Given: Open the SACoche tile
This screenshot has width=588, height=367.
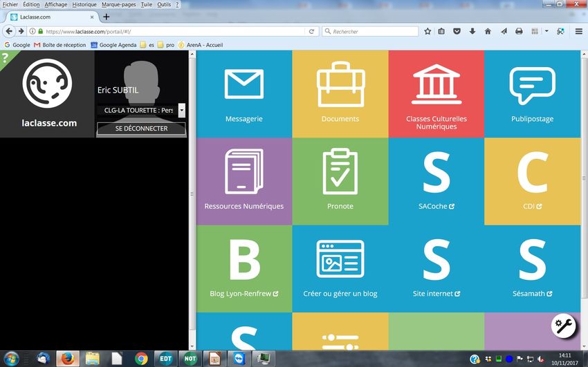Looking at the screenshot, I should tap(437, 181).
